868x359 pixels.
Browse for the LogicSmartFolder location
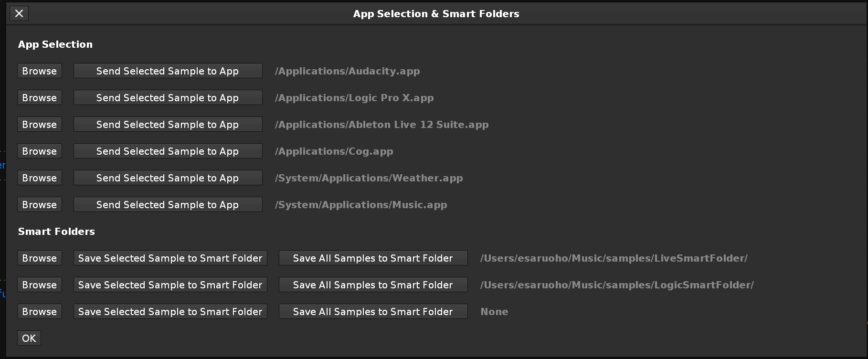tap(40, 285)
